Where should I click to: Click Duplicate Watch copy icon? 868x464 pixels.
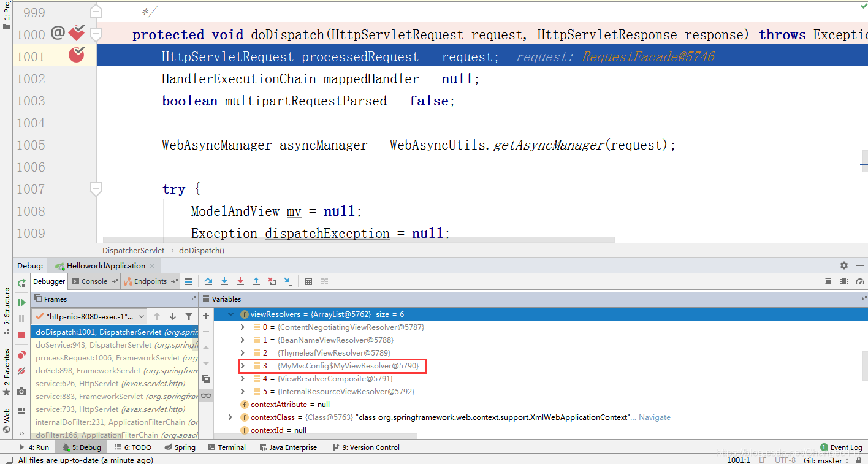click(206, 379)
